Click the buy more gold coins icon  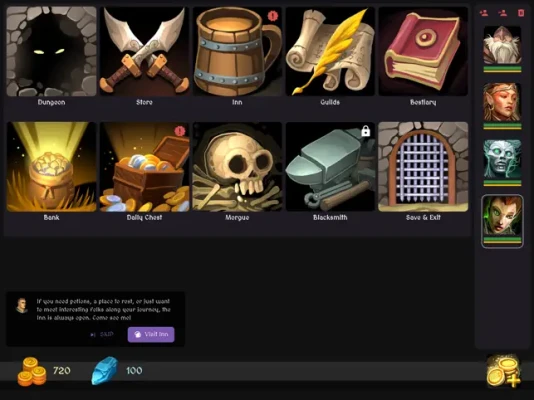point(504,371)
